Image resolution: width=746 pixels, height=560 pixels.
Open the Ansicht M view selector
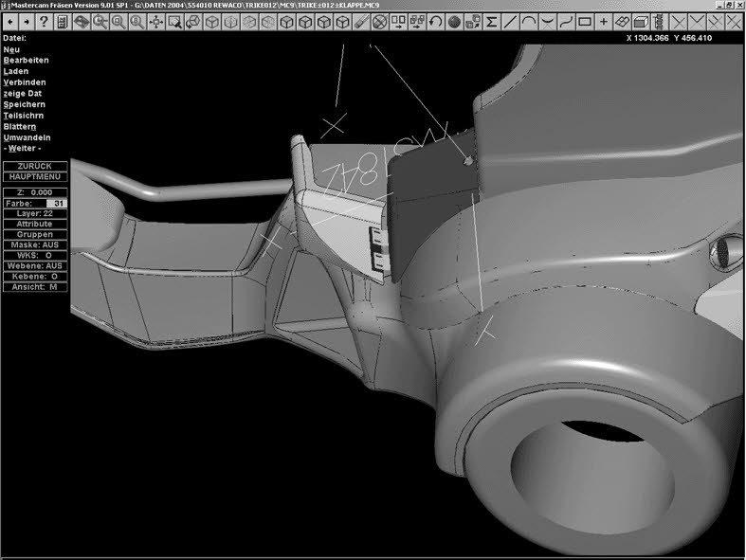click(35, 286)
